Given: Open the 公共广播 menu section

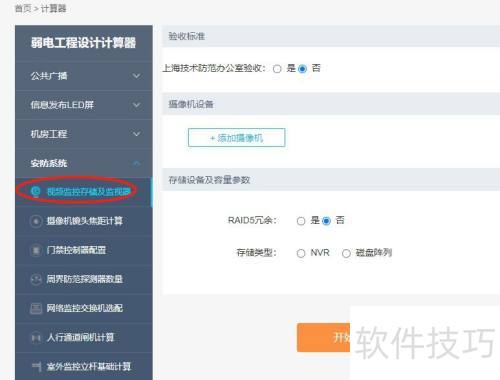Looking at the screenshot, I should pyautogui.click(x=84, y=76).
